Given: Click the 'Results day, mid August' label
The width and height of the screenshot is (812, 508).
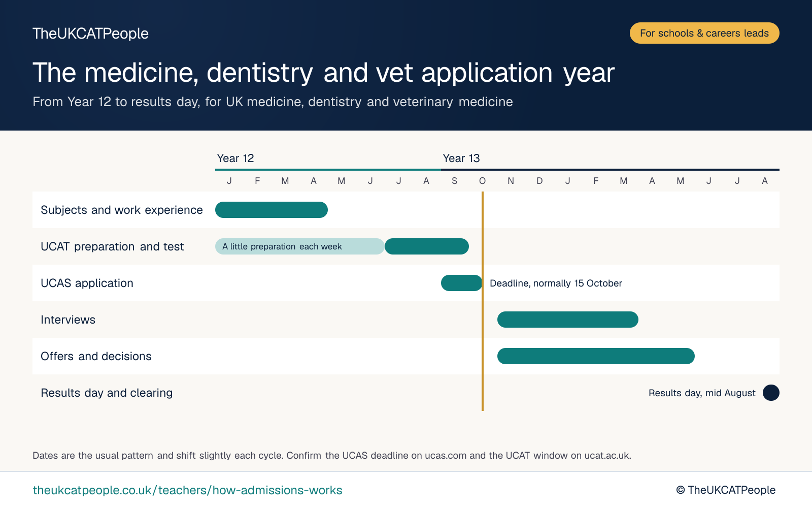Looking at the screenshot, I should coord(702,393).
